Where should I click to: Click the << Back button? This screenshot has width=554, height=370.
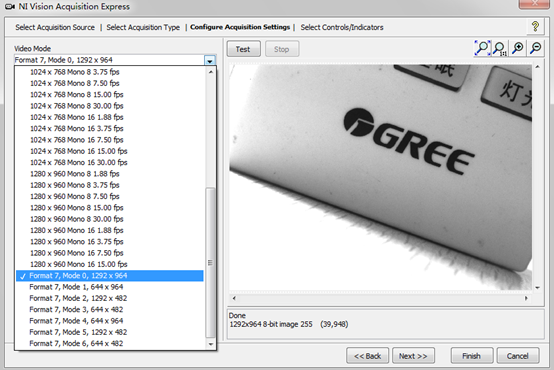pyautogui.click(x=367, y=356)
